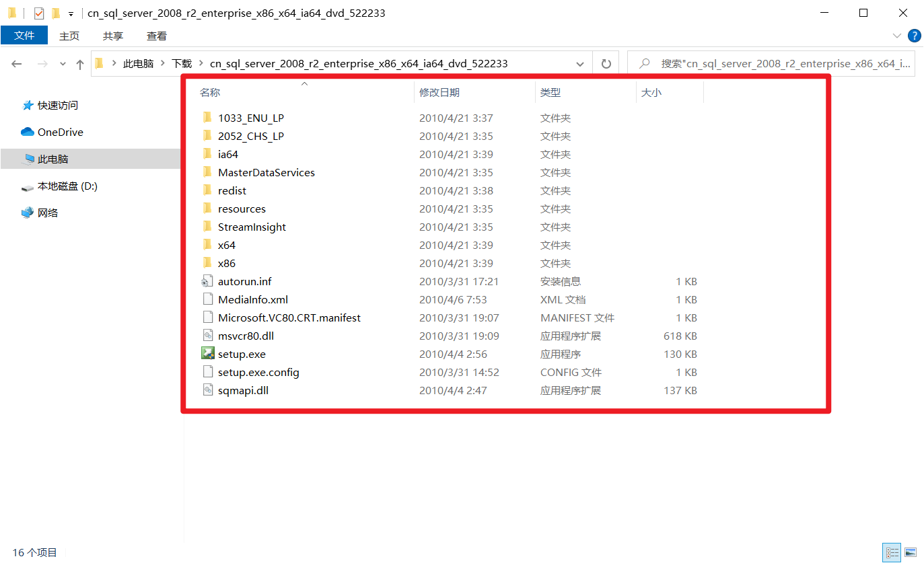This screenshot has height=563, width=924.
Task: Open 本地磁盘 (D:) in the navigation pane
Action: [x=67, y=186]
